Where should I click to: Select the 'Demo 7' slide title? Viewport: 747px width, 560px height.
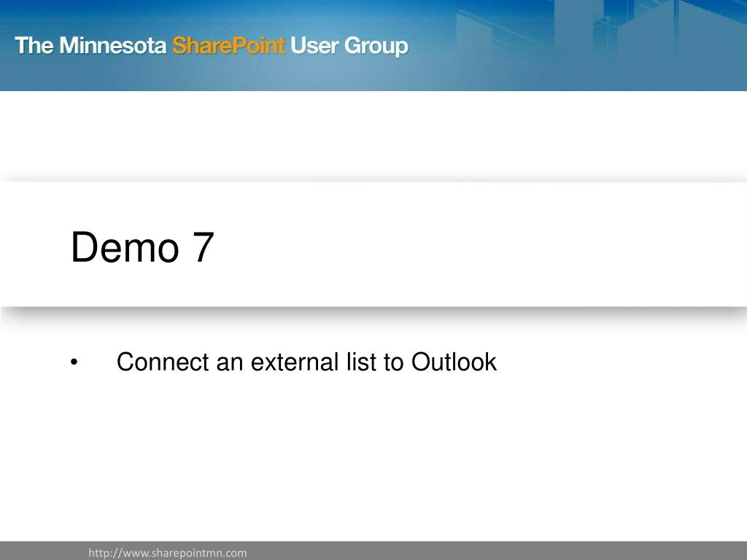point(142,246)
